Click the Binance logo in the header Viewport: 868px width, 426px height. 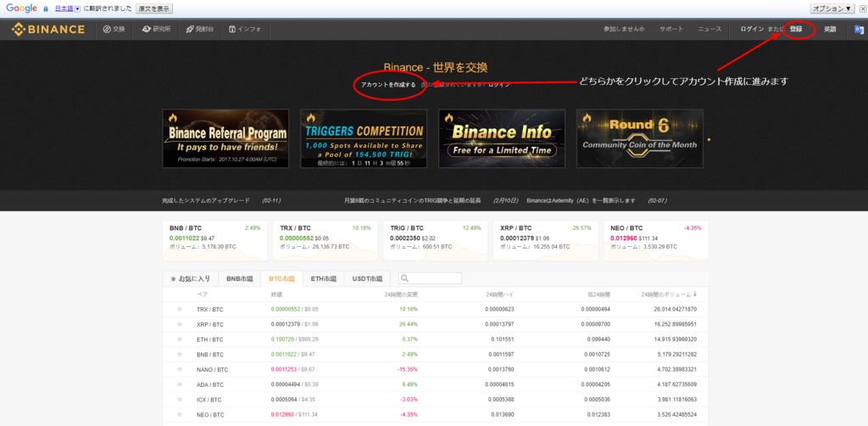point(47,29)
